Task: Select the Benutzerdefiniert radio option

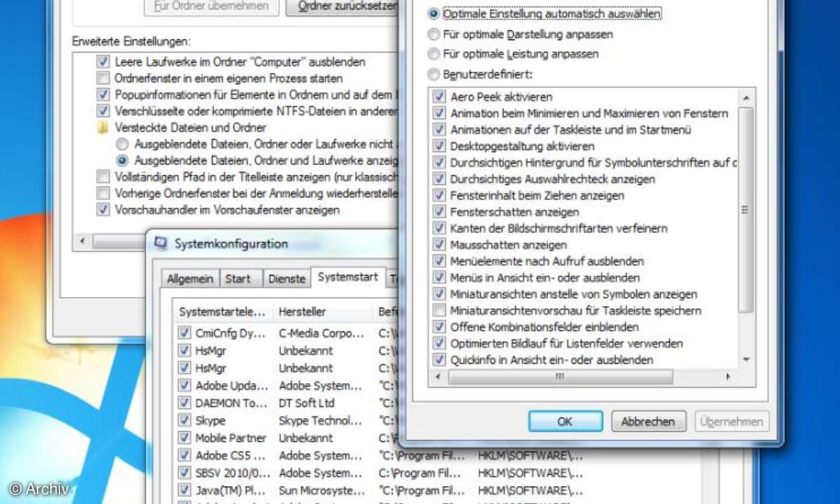Action: pyautogui.click(x=434, y=73)
